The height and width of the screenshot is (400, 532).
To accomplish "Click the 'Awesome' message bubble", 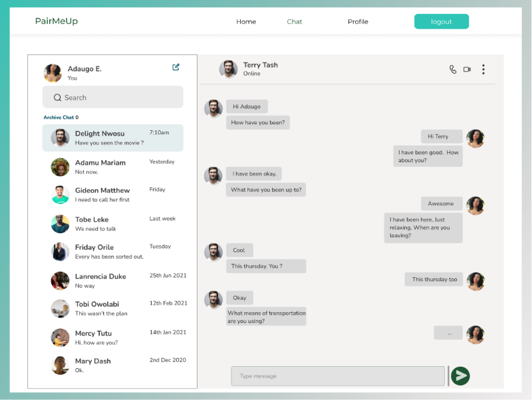I will [x=442, y=203].
